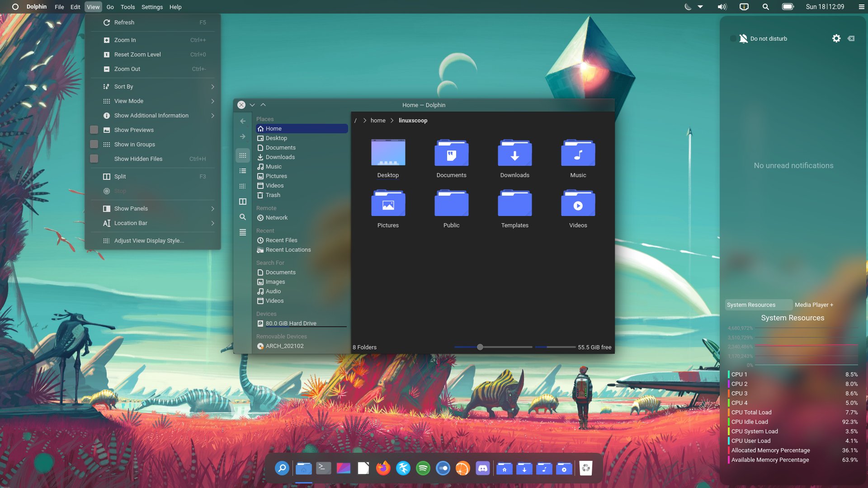Switch to System Resources tab
Screen dimensions: 868x488
pos(759,305)
